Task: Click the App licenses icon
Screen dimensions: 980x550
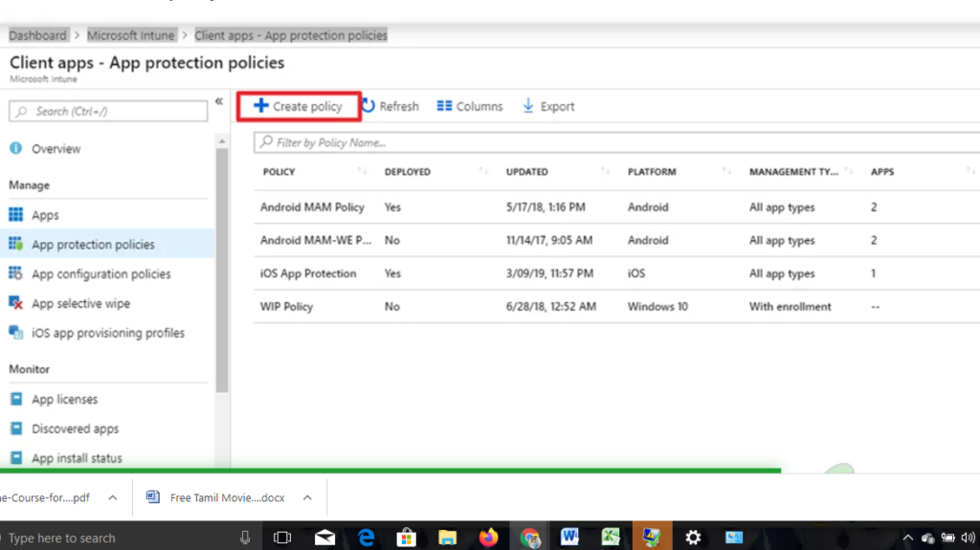Action: coord(16,399)
